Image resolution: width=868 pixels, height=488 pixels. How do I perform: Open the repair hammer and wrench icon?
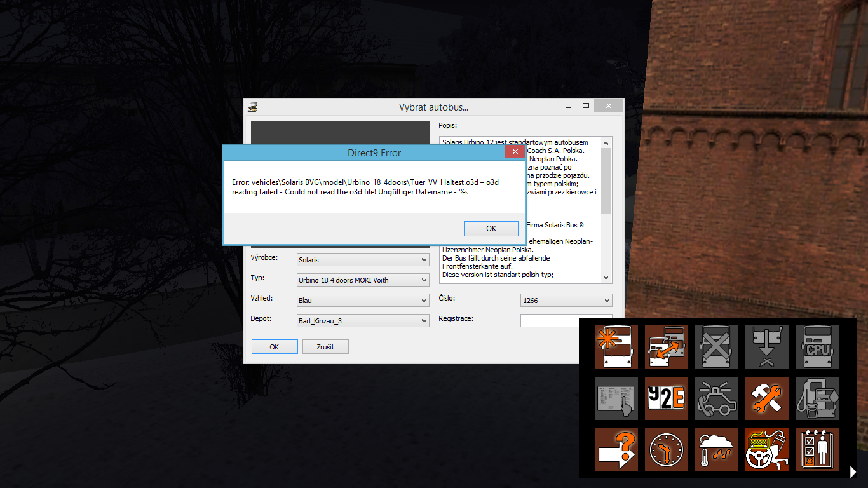click(766, 398)
